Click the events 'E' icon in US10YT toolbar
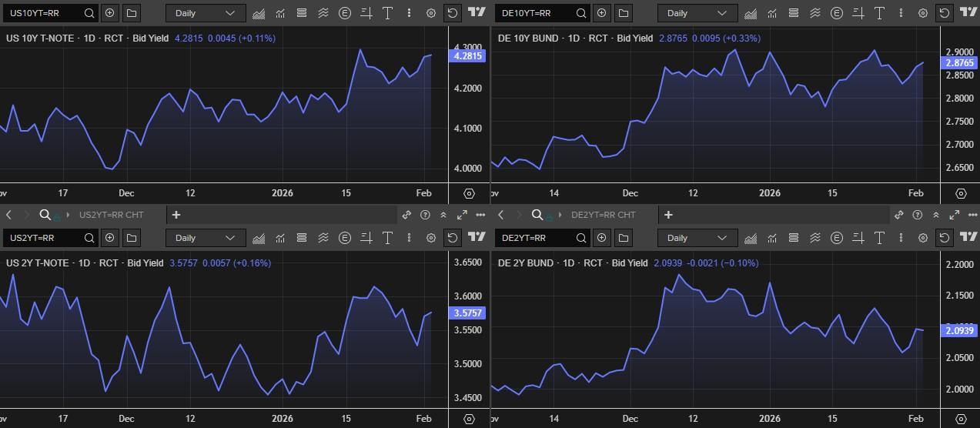This screenshot has height=428, width=980. (344, 13)
